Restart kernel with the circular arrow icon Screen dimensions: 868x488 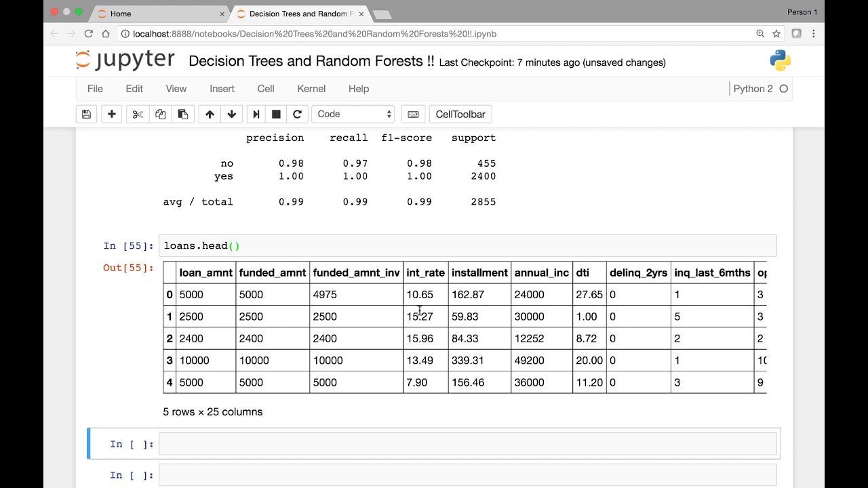(297, 115)
